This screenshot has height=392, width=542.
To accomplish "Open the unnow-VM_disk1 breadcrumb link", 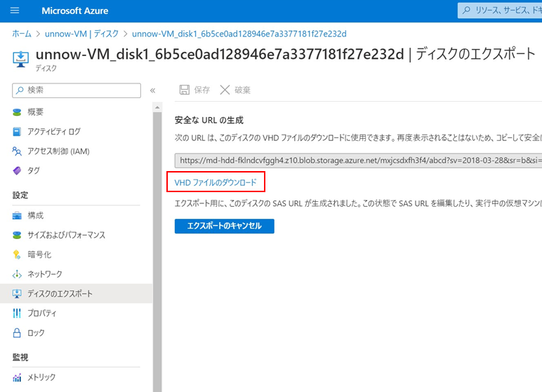I will (239, 34).
